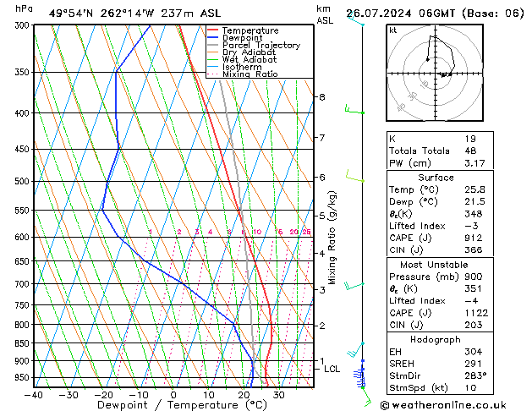The image size is (532, 411).
Task: Click the Totals Totals value "48"
Action: 470,151
